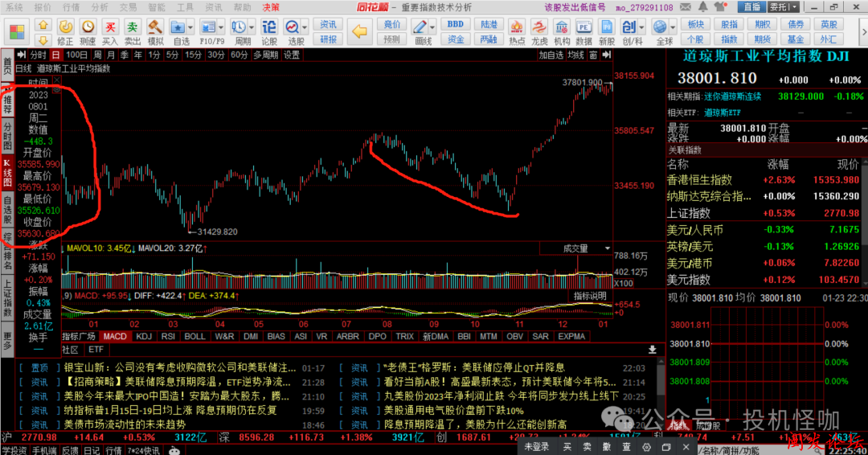Screen dimensions: 868x455
Task: Open 迷你道琼斯连续 related futures link
Action: (x=732, y=96)
